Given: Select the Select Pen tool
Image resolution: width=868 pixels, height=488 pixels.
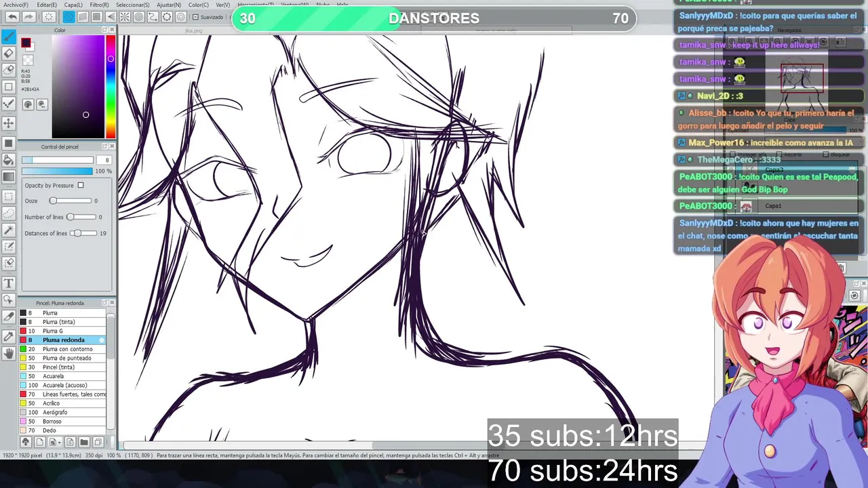Looking at the screenshot, I should coord(9,247).
